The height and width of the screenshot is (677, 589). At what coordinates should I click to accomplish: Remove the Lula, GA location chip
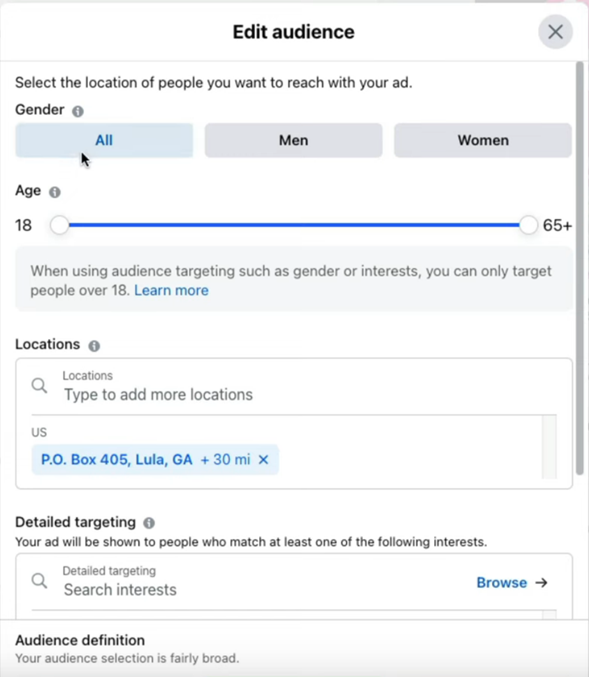pyautogui.click(x=263, y=459)
